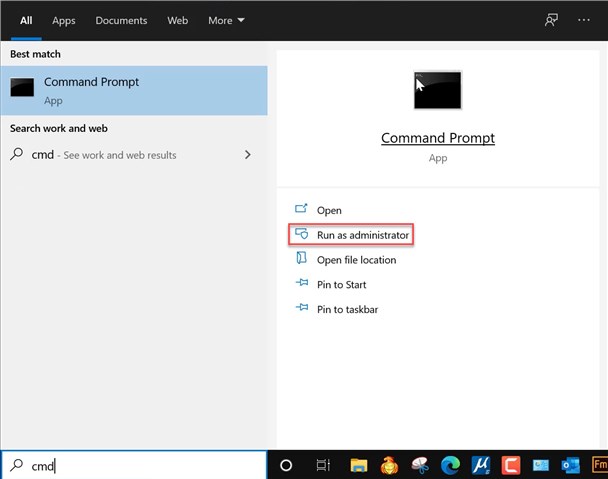Click inside the cmd search input box

pyautogui.click(x=134, y=465)
